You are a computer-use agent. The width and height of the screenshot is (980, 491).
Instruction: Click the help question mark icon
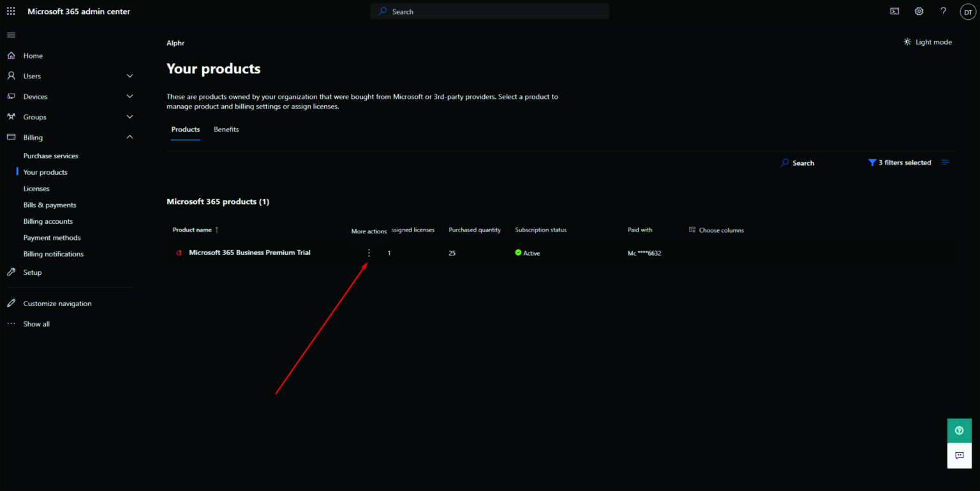(943, 11)
